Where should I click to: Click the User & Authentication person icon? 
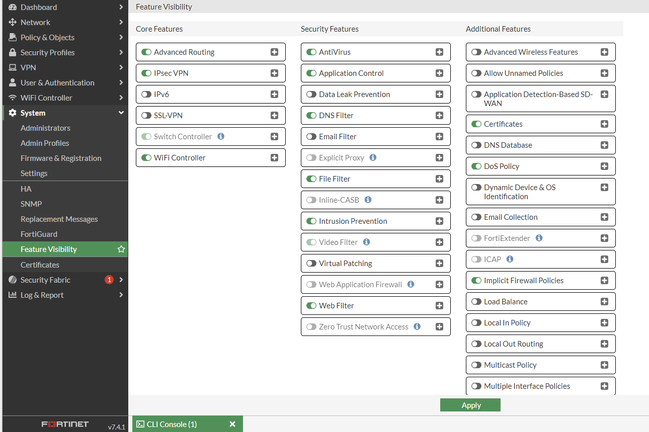coord(12,82)
